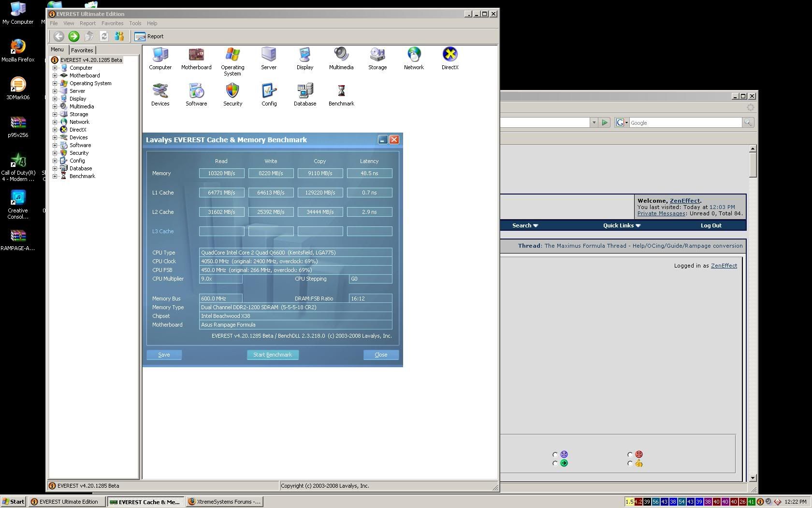Screen dimensions: 812x508
Task: Open the Server category icon
Action: [x=269, y=59]
